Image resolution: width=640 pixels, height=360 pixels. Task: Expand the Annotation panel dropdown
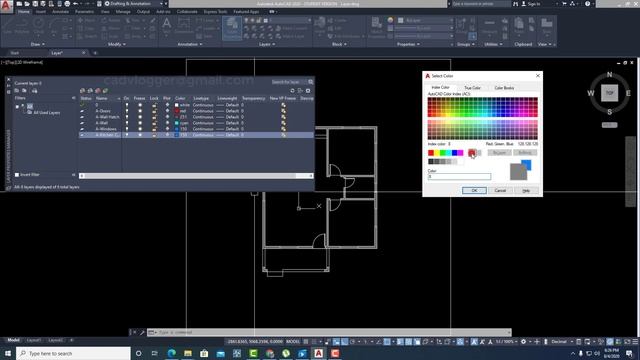(189, 44)
